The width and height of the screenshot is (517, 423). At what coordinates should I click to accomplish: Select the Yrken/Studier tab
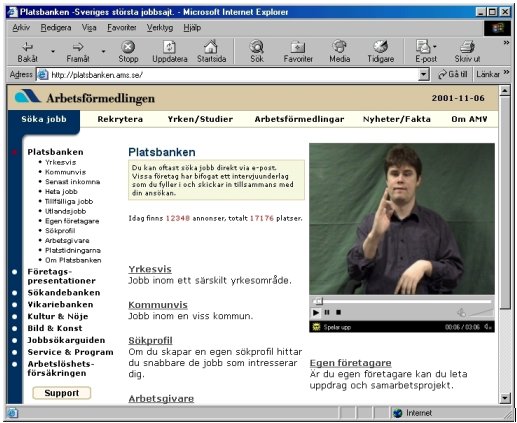[200, 119]
